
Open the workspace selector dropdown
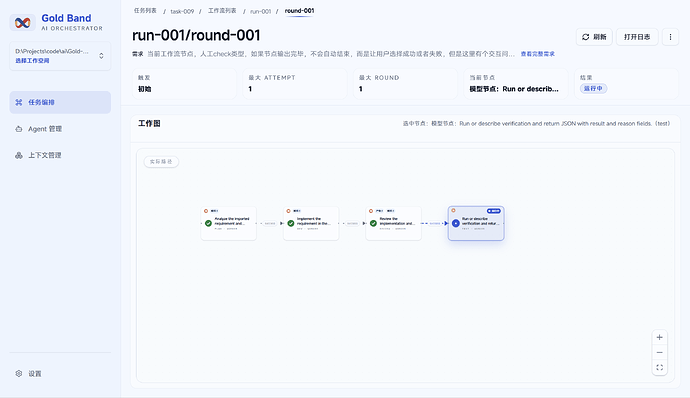coord(60,56)
